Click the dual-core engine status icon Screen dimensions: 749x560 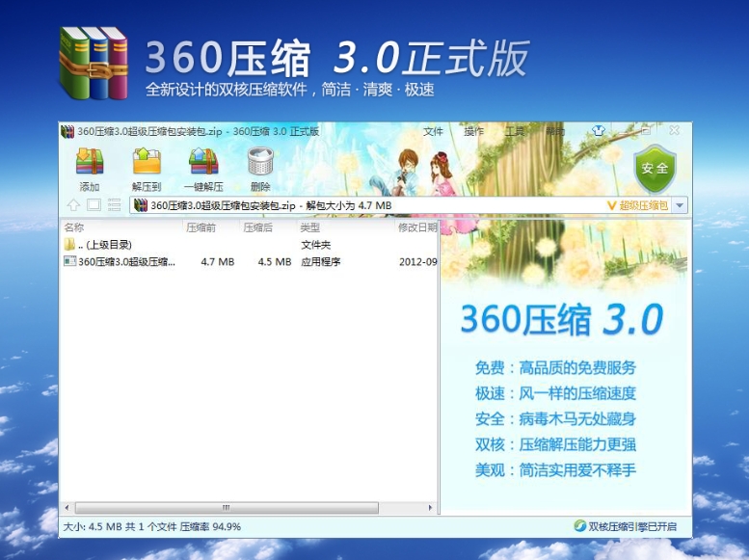580,526
